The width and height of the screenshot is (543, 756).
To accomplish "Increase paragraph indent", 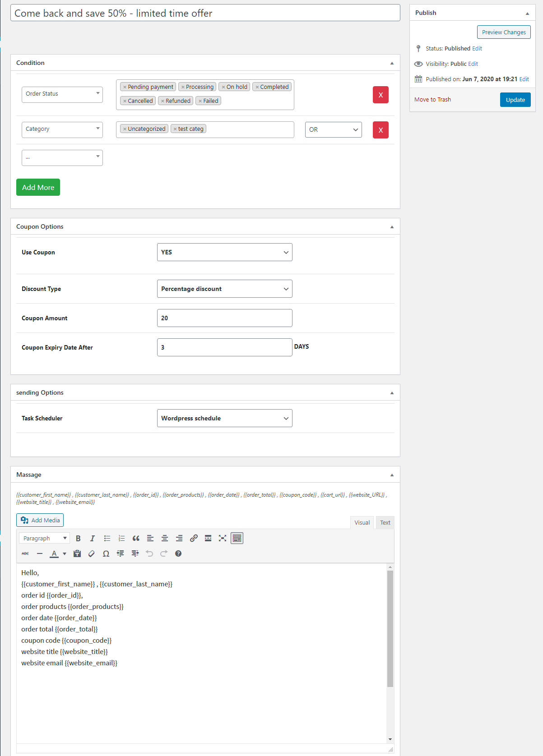I will (135, 553).
